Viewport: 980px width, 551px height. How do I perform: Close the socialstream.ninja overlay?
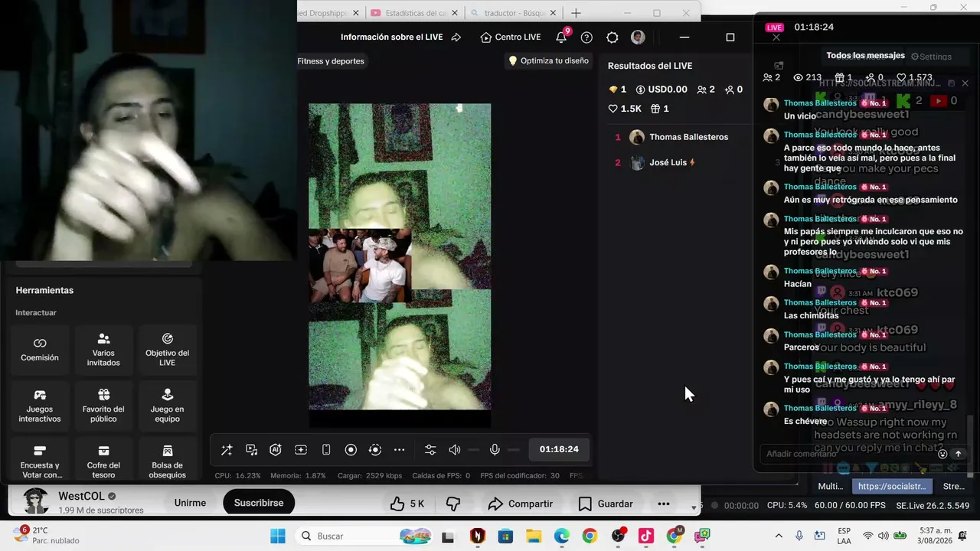coord(965,83)
